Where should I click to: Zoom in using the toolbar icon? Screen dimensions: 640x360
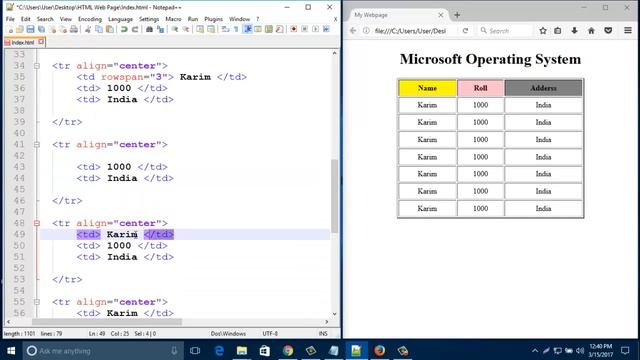tap(174, 29)
